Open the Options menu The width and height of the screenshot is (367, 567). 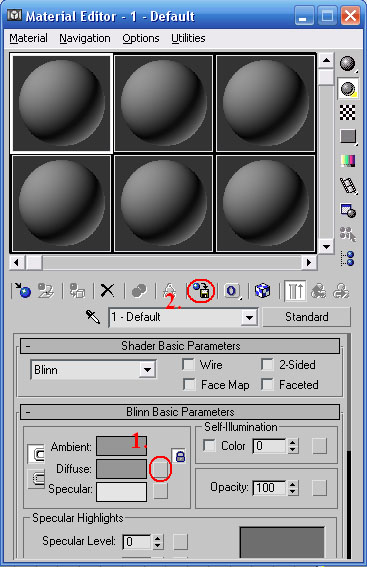point(141,38)
